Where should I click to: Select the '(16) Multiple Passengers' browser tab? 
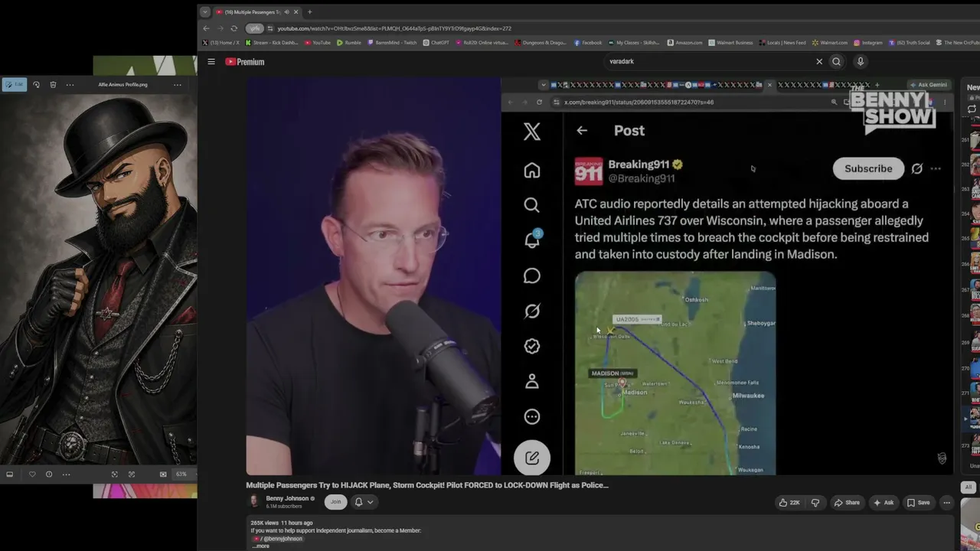point(253,12)
